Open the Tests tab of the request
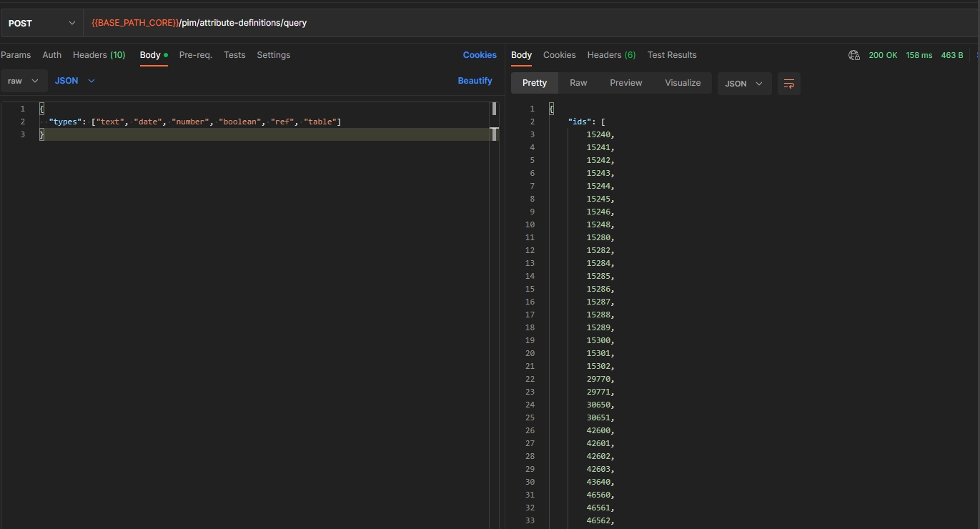The image size is (980, 529). tap(234, 55)
